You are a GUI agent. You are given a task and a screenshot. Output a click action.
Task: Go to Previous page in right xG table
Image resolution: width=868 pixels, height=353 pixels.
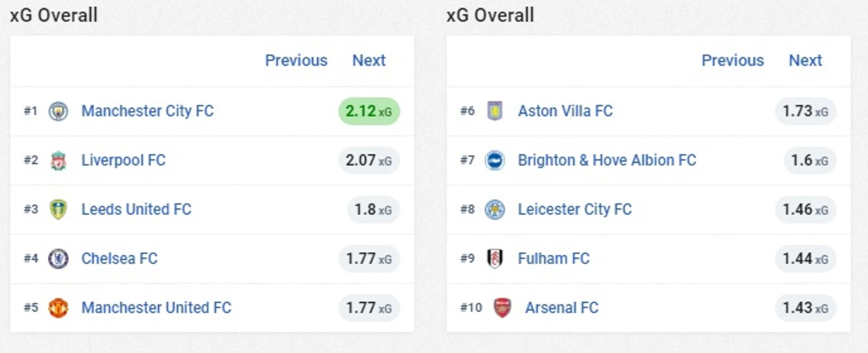(x=732, y=61)
